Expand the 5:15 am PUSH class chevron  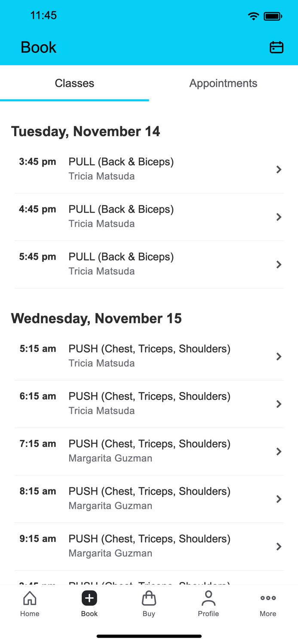(279, 356)
